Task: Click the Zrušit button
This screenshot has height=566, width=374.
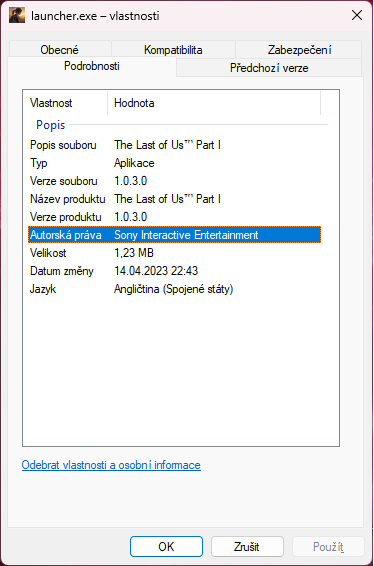Action: click(247, 547)
